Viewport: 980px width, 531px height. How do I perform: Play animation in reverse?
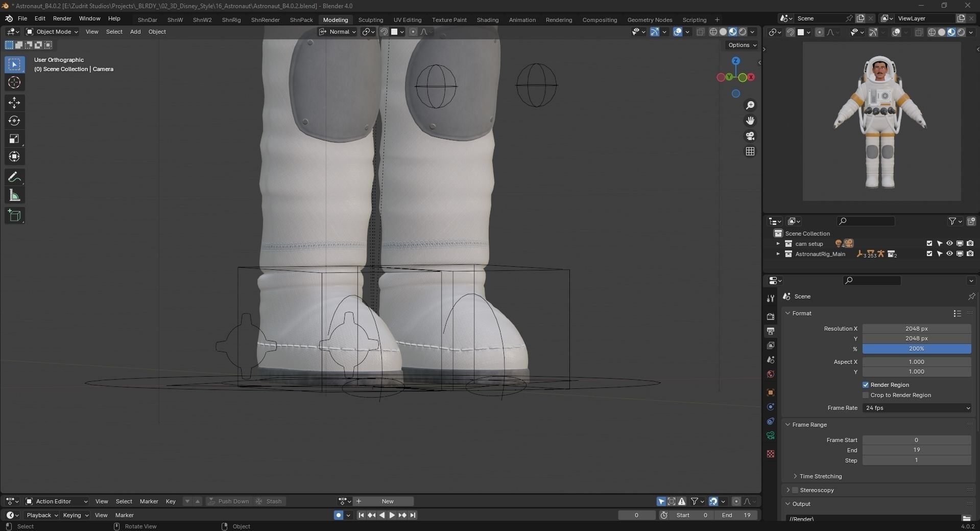(x=382, y=515)
